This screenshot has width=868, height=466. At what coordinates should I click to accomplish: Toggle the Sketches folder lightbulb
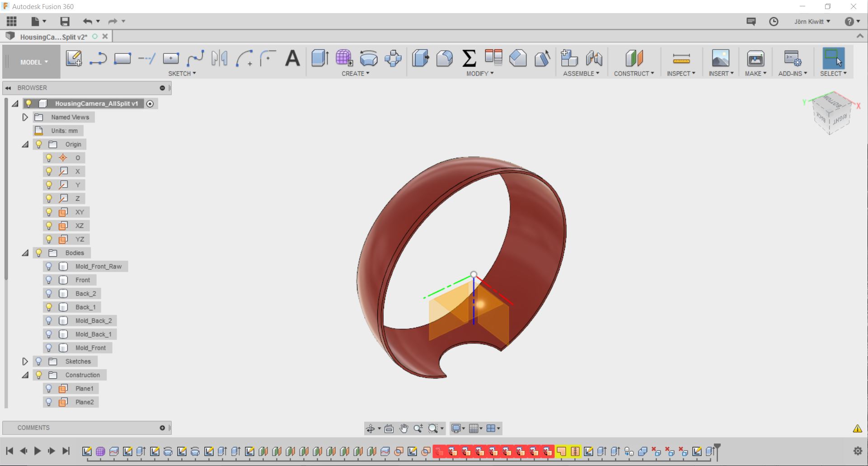coord(39,362)
